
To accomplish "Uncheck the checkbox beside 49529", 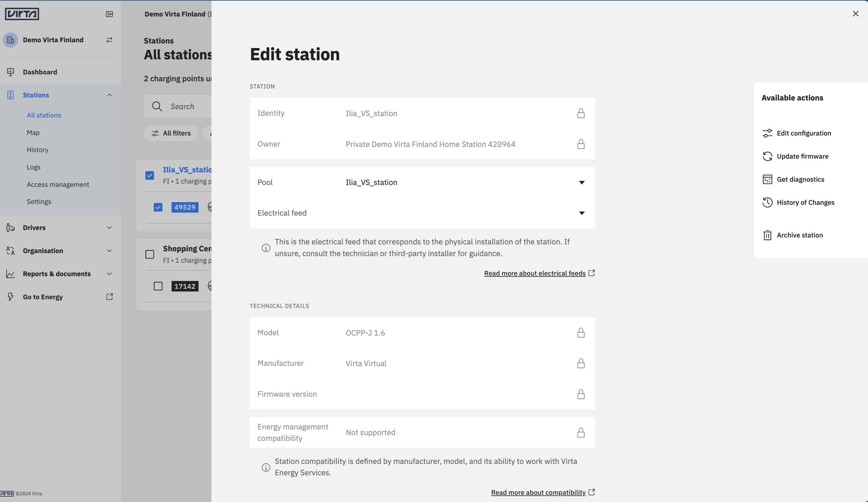I will pos(158,207).
